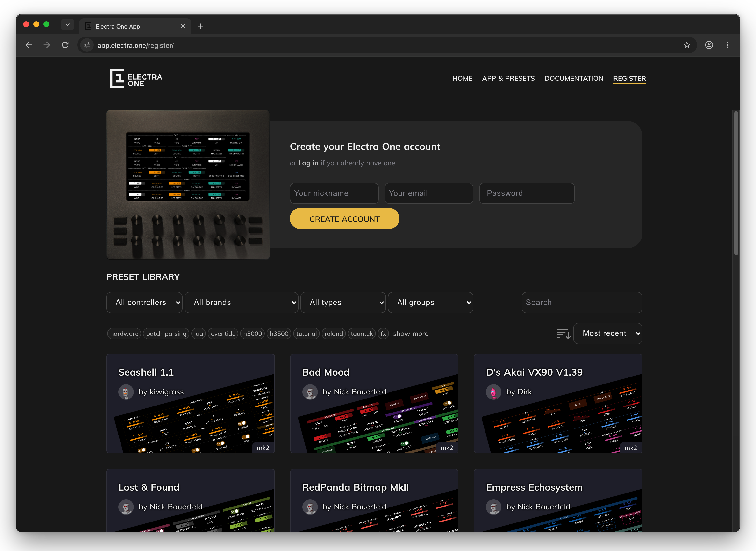756x551 pixels.
Task: Filter by the eventide tag
Action: click(x=223, y=333)
